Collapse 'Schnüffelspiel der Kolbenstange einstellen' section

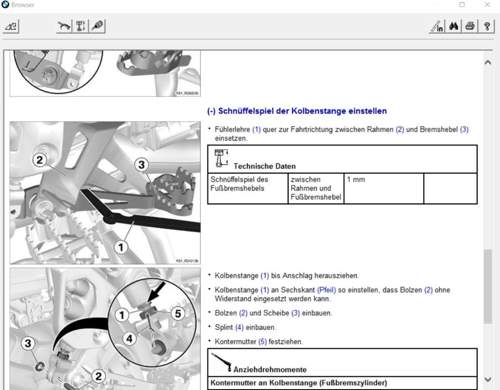(x=211, y=111)
